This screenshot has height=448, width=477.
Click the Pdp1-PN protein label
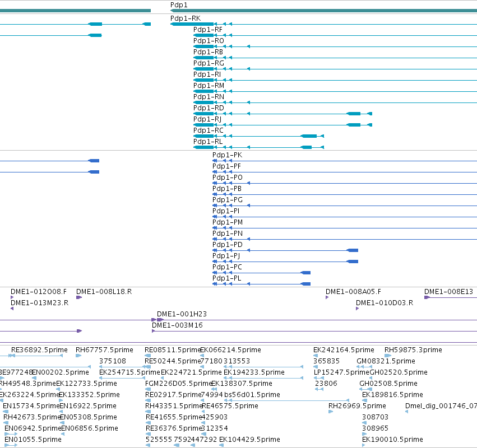tap(228, 234)
